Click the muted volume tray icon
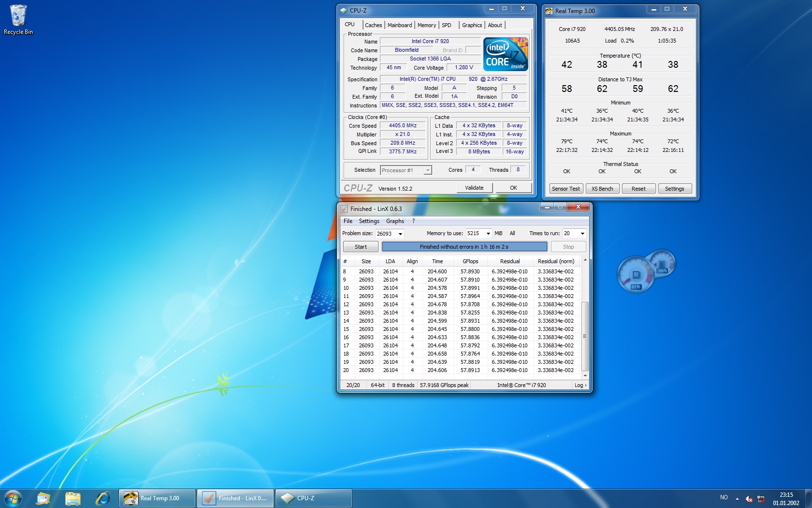Screen dimensions: 812x508 point(749,498)
